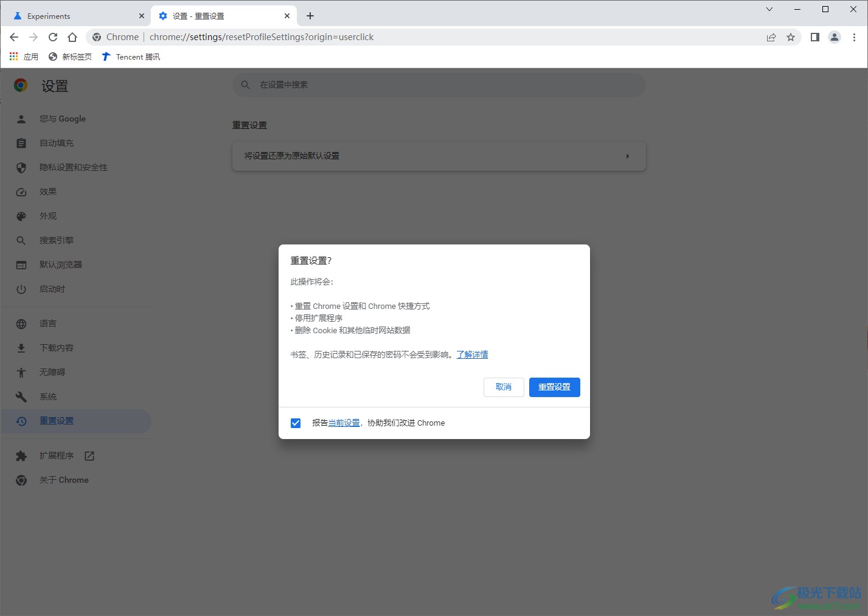This screenshot has width=868, height=616.
Task: Open 您与 Google settings section
Action: (x=76, y=119)
